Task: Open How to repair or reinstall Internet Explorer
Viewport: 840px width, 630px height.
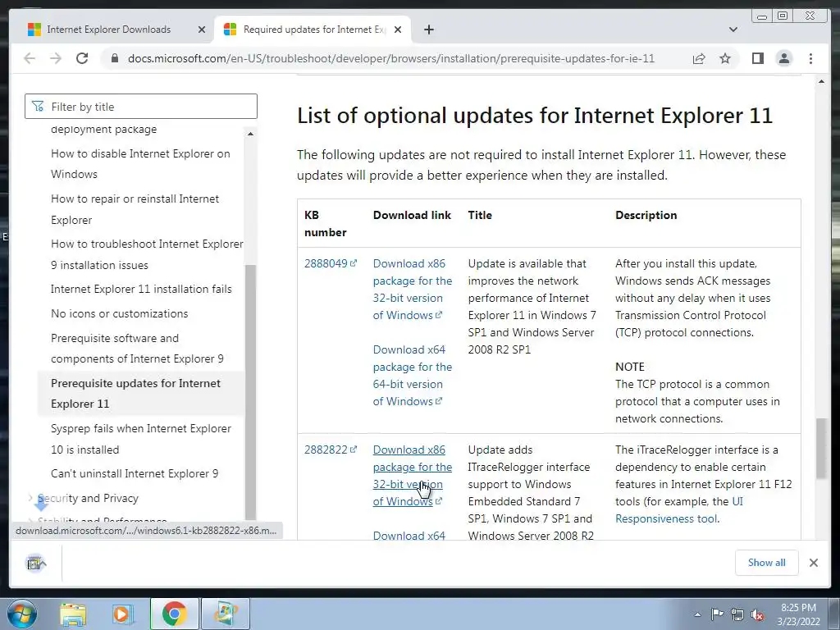Action: pyautogui.click(x=135, y=209)
